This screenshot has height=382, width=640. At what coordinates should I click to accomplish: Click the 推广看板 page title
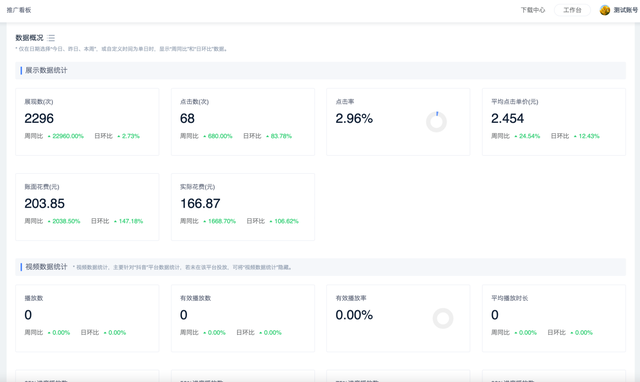[19, 10]
